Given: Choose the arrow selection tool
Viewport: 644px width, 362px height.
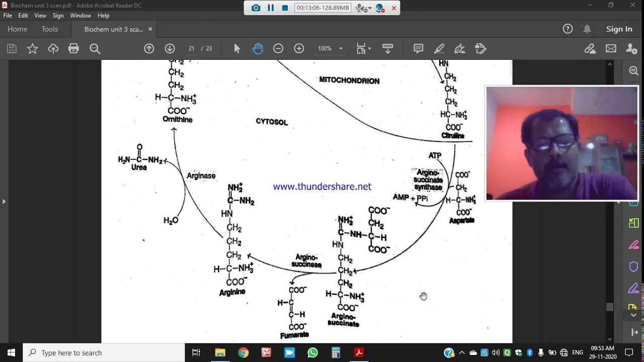Looking at the screenshot, I should click(237, 49).
